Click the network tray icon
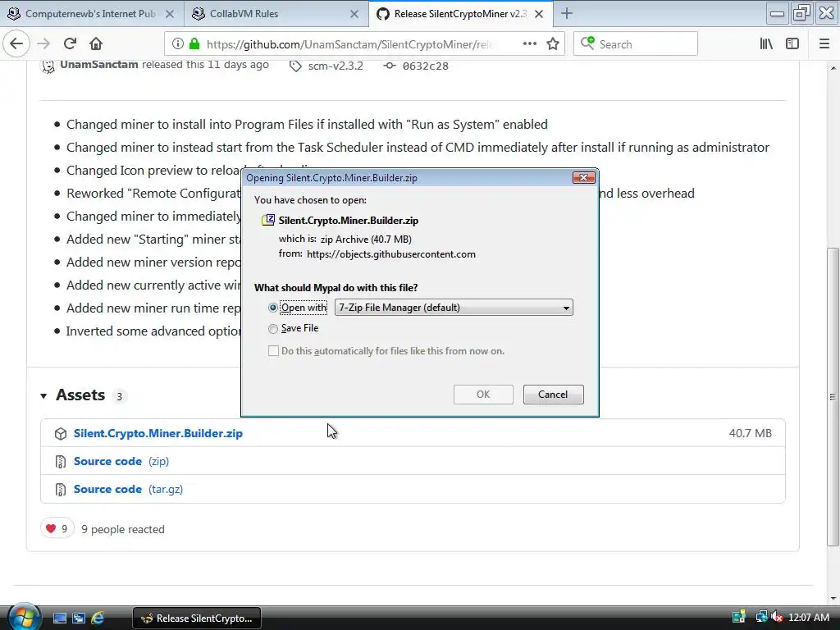The width and height of the screenshot is (840, 630). click(761, 617)
